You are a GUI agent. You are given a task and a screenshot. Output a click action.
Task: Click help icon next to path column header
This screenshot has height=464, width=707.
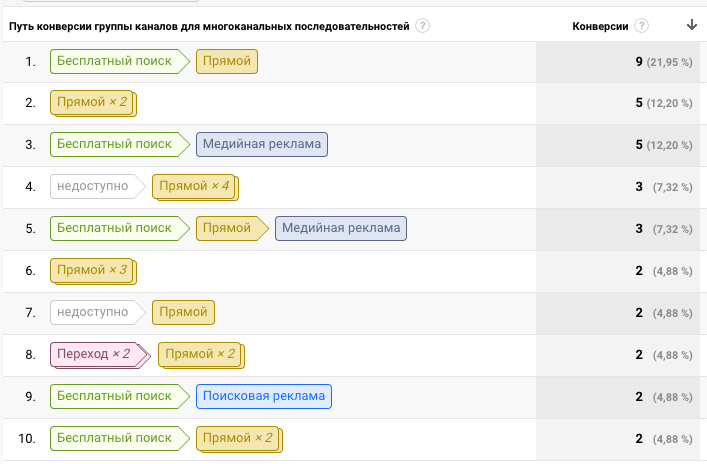point(423,26)
